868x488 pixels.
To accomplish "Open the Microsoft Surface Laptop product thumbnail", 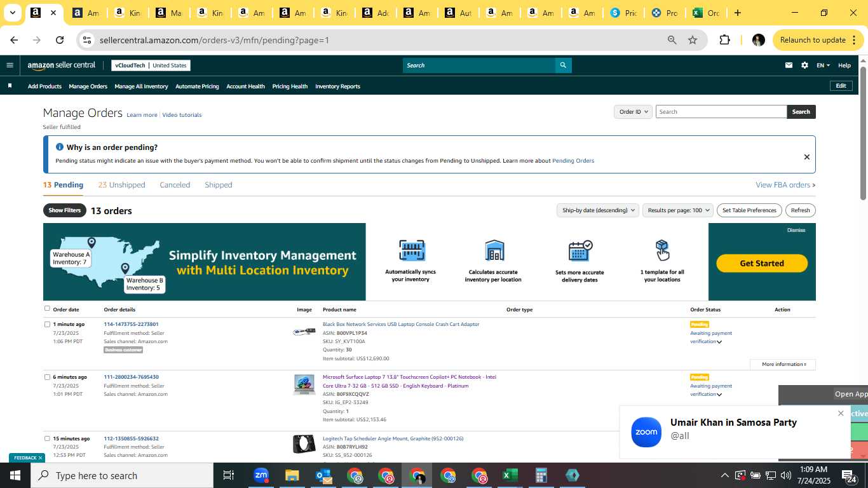I will [304, 384].
